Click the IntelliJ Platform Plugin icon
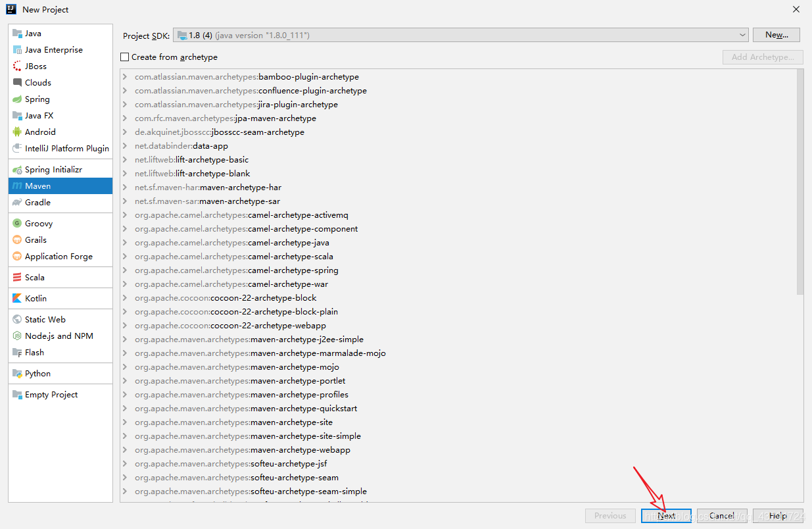 pos(17,149)
